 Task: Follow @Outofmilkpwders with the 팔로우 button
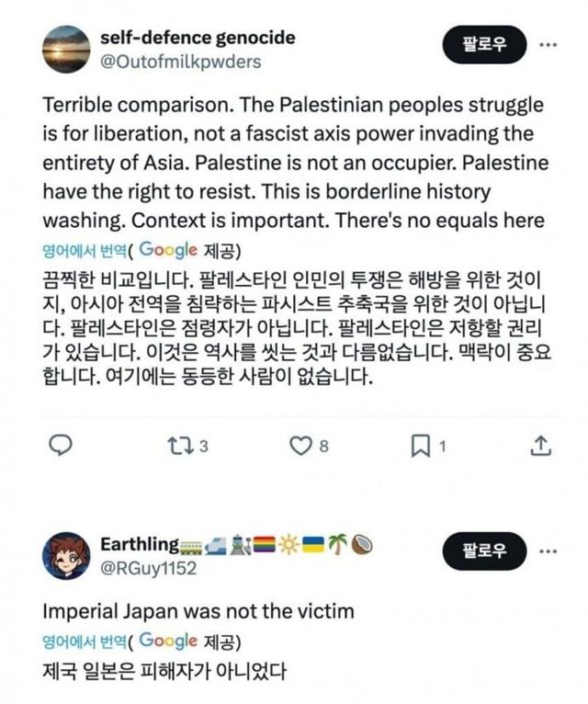[486, 43]
